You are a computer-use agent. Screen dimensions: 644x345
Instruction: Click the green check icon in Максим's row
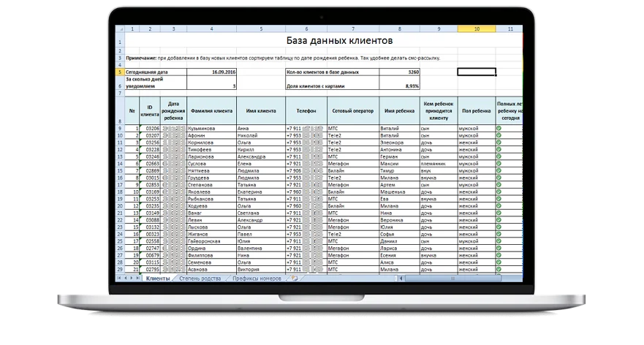499,164
